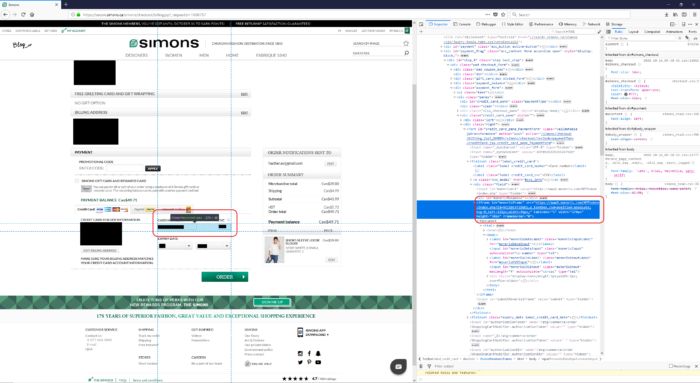Open the HOME navigation menu
700x383 pixels.
point(232,55)
